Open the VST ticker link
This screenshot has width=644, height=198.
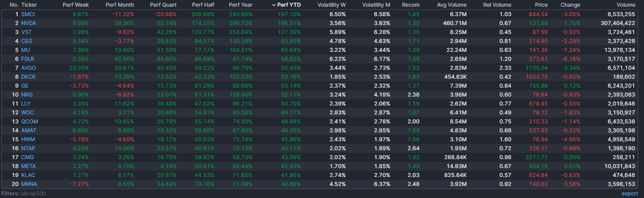pos(26,32)
